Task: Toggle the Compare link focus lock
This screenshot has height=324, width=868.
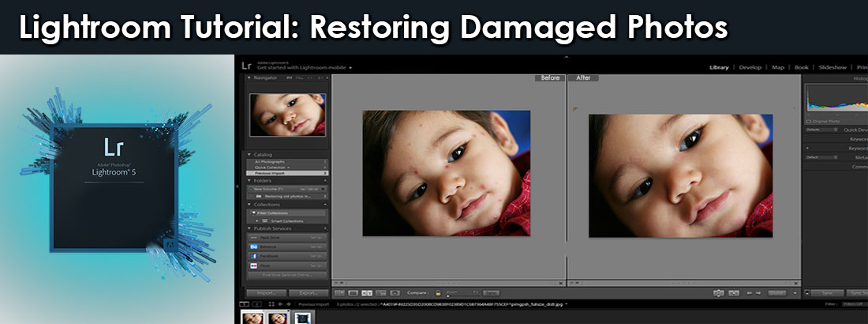Action: 439,293
